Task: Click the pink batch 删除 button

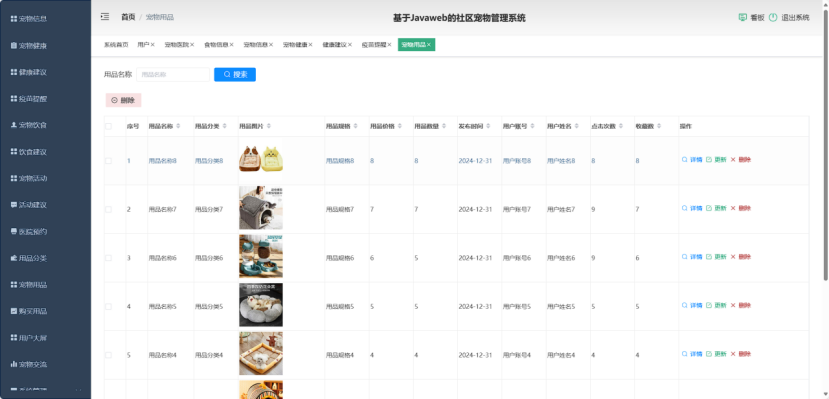Action: [x=123, y=100]
